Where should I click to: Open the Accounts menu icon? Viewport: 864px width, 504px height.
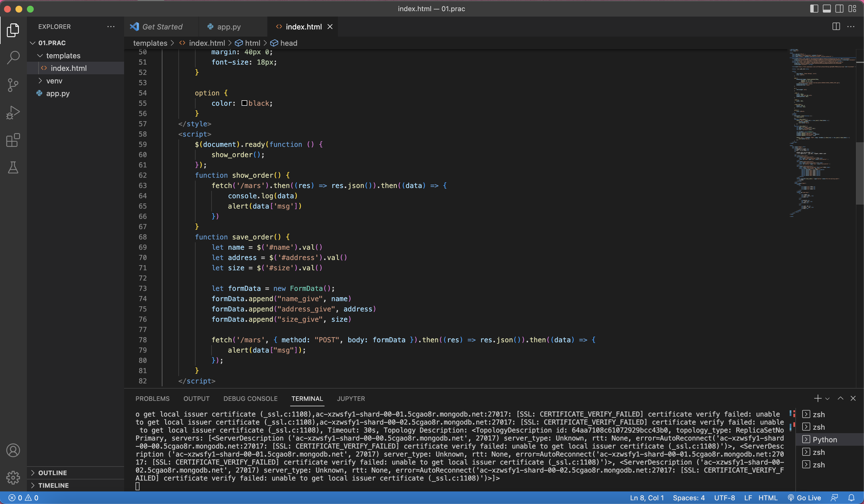click(x=13, y=450)
